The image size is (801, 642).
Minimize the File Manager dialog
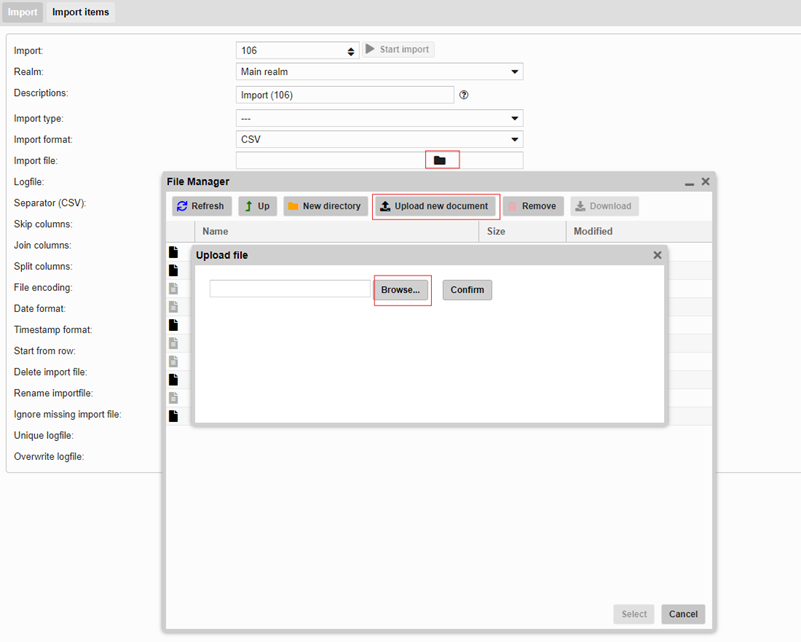[x=690, y=182]
